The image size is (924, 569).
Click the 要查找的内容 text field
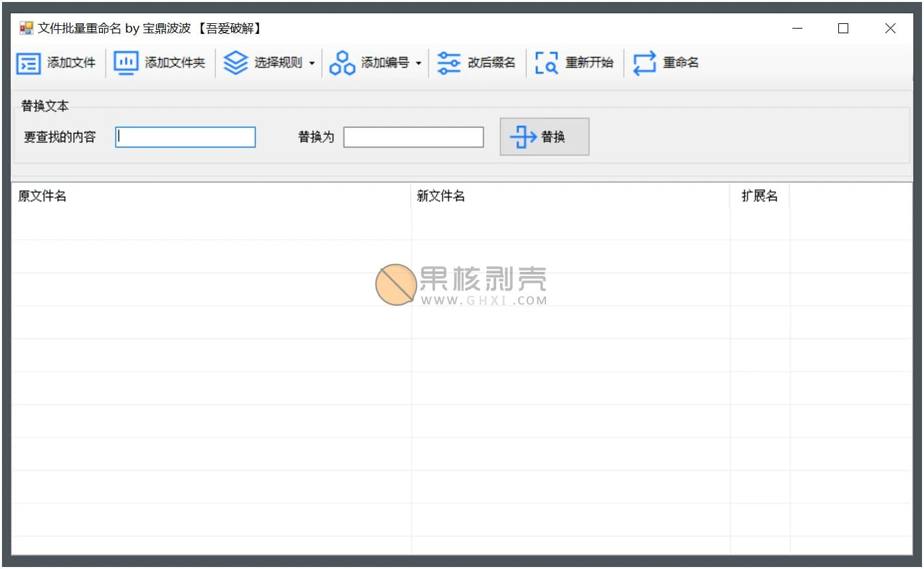pos(185,137)
